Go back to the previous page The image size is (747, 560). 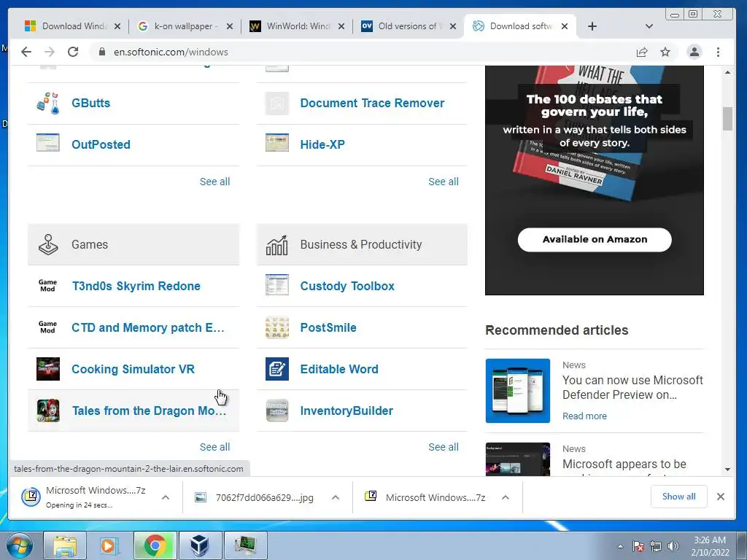(x=26, y=52)
